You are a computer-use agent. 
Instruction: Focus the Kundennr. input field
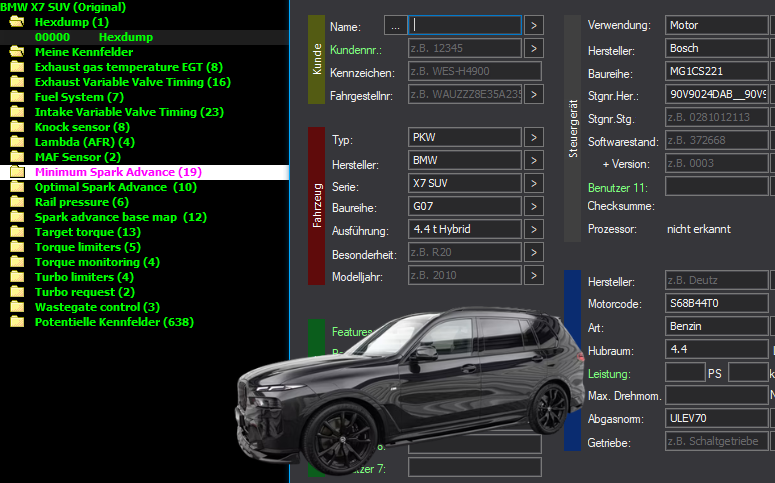pos(465,48)
